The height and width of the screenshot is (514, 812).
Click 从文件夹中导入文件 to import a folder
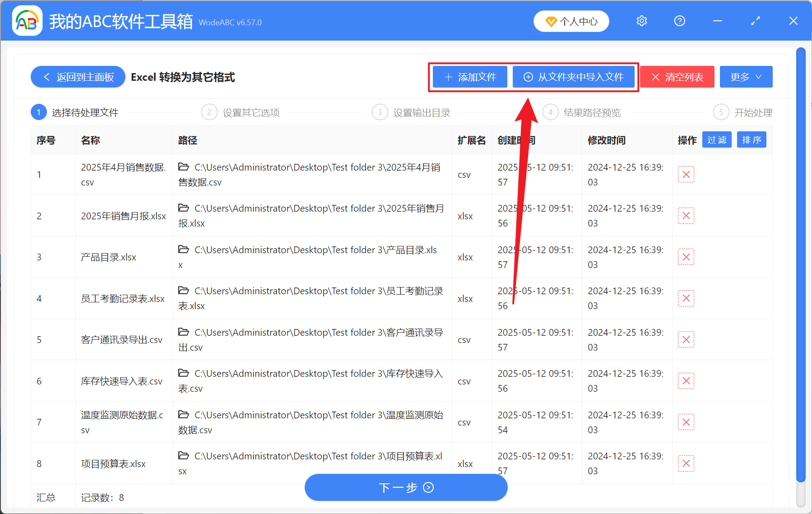tap(574, 77)
